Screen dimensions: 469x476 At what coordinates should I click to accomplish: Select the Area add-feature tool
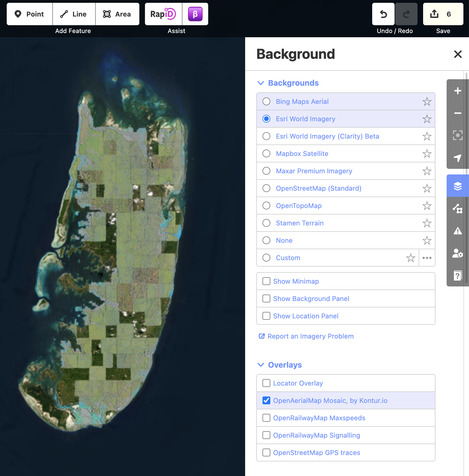pyautogui.click(x=117, y=14)
